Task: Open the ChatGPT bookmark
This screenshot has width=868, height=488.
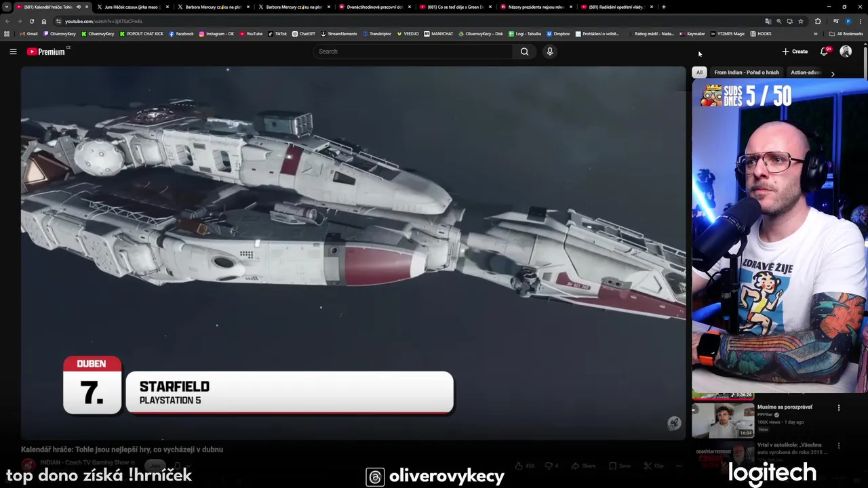Action: (x=304, y=33)
